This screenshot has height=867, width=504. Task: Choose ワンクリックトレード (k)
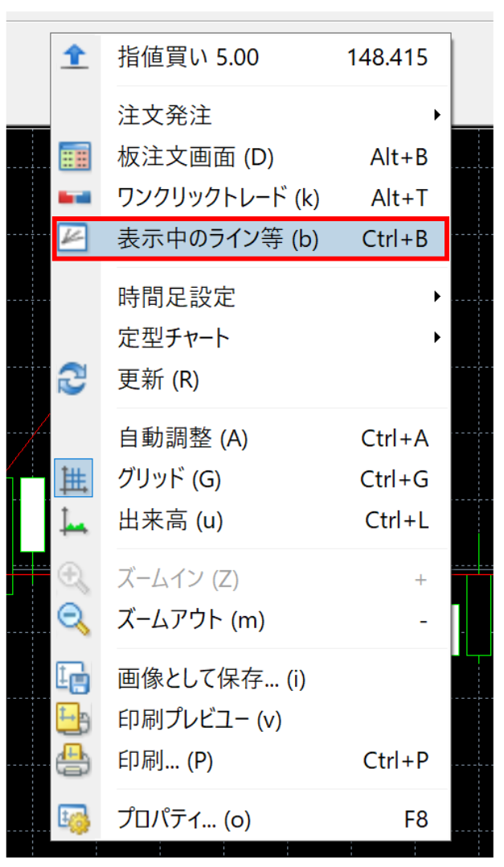251,197
